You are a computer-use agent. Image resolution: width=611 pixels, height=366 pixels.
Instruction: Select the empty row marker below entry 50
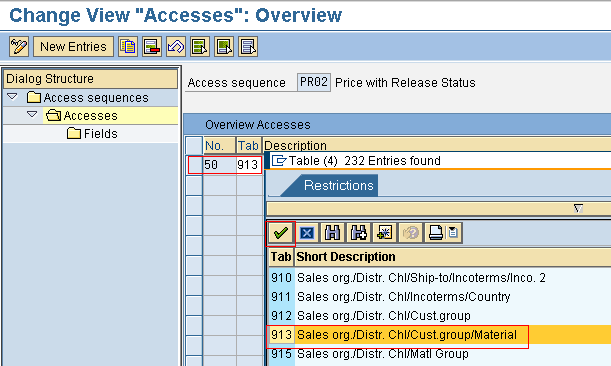(x=194, y=186)
